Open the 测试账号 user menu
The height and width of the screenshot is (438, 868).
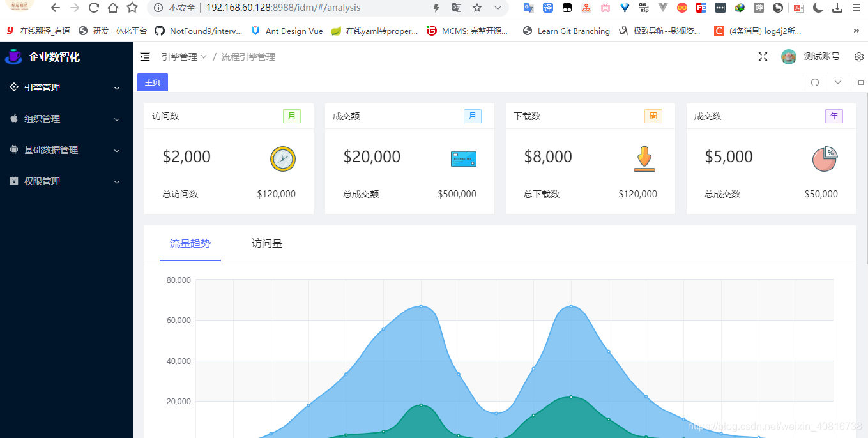[821, 57]
